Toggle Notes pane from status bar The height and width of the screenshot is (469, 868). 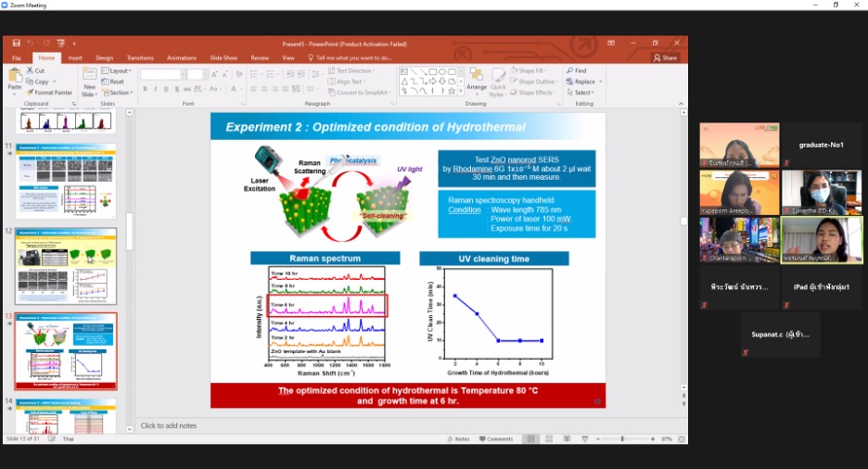[x=458, y=438]
